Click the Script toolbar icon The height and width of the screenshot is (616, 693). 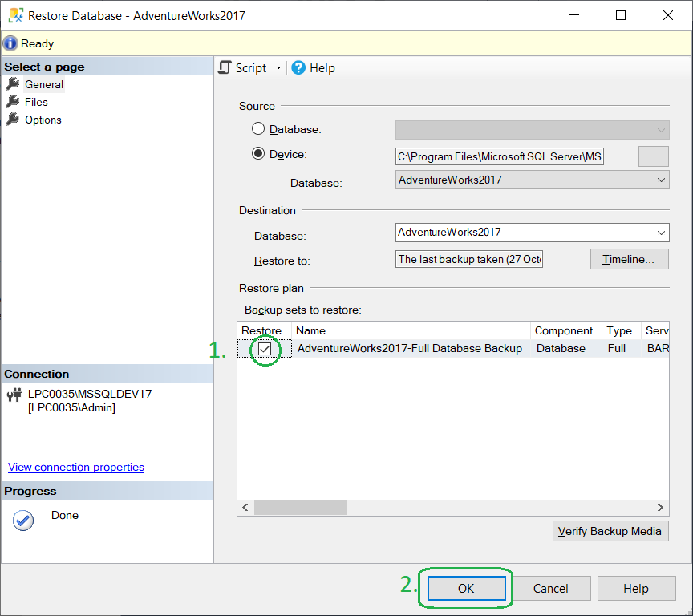click(225, 68)
